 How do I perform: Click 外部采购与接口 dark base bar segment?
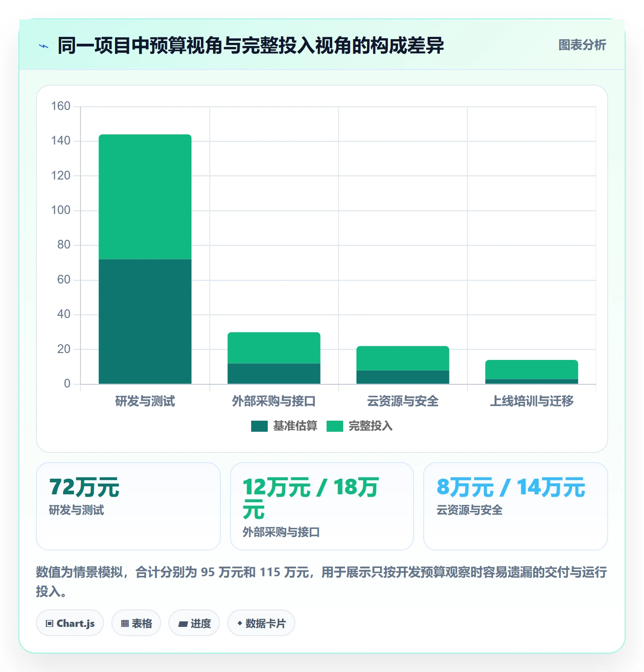tap(274, 374)
